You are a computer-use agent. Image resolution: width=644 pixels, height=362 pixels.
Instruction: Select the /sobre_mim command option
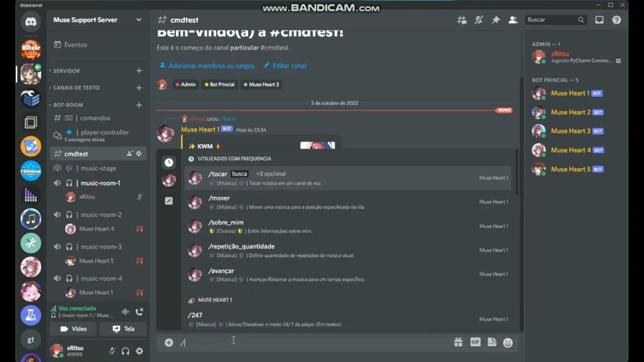(348, 226)
